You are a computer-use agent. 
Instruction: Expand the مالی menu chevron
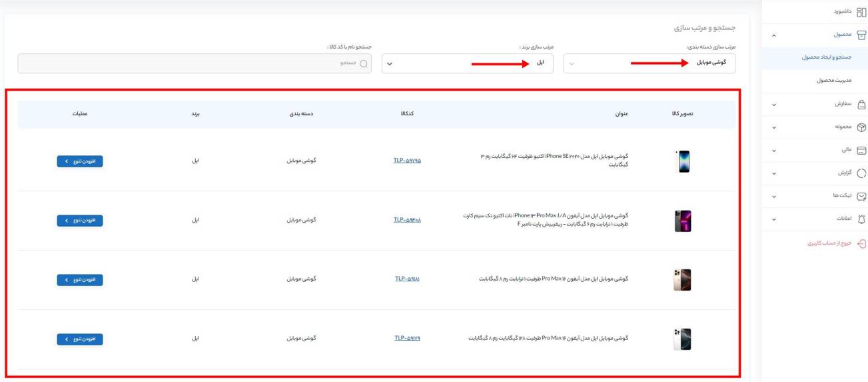773,151
